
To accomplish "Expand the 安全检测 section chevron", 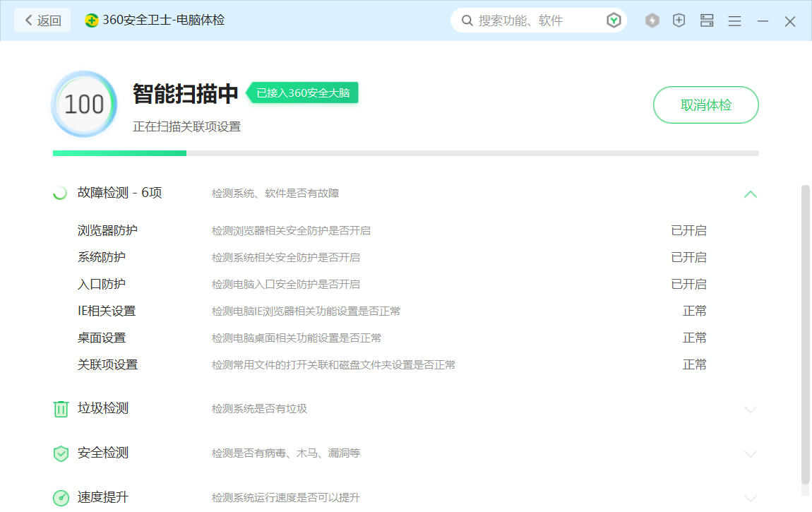I will tap(751, 454).
